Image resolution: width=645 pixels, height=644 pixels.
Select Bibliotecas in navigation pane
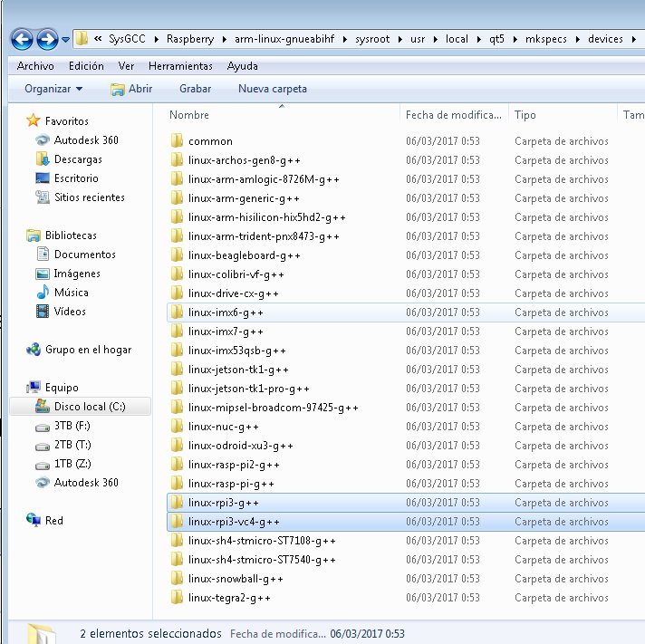[x=71, y=235]
